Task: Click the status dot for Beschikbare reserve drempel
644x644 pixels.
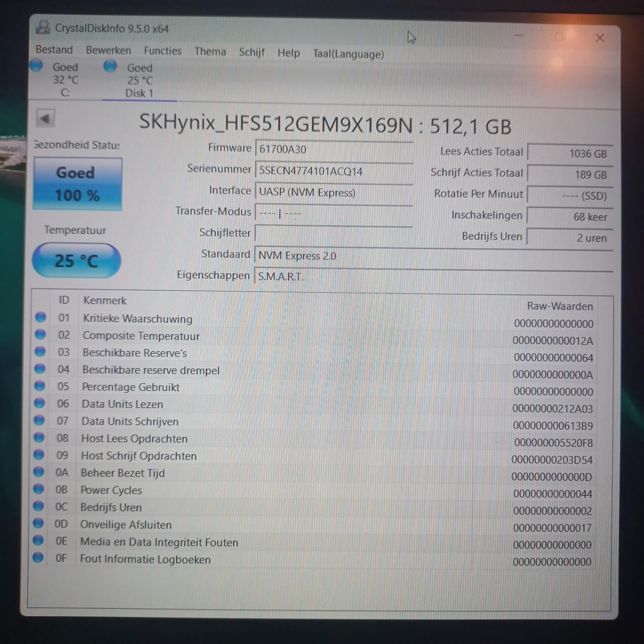Action: (x=40, y=369)
